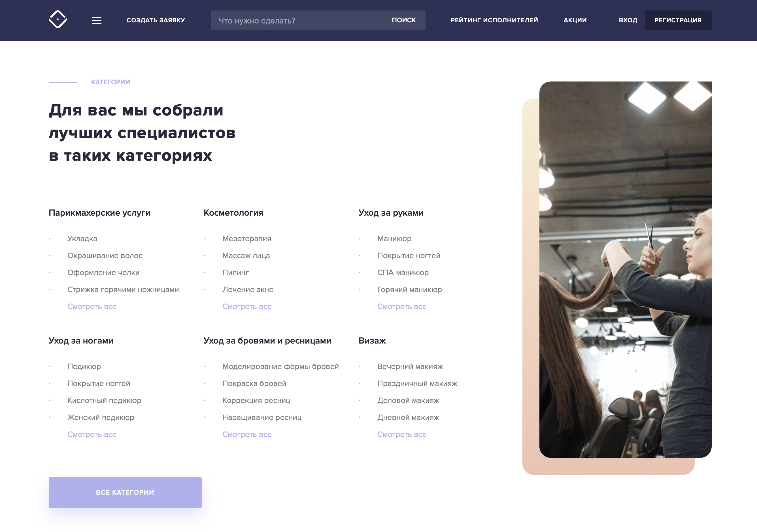The height and width of the screenshot is (532, 757).
Task: Choose Кислотный педикюр link
Action: pyautogui.click(x=104, y=401)
